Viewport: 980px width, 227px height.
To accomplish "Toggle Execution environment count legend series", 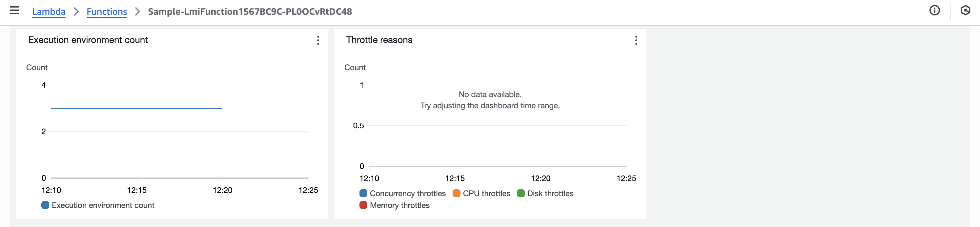I will [x=103, y=205].
